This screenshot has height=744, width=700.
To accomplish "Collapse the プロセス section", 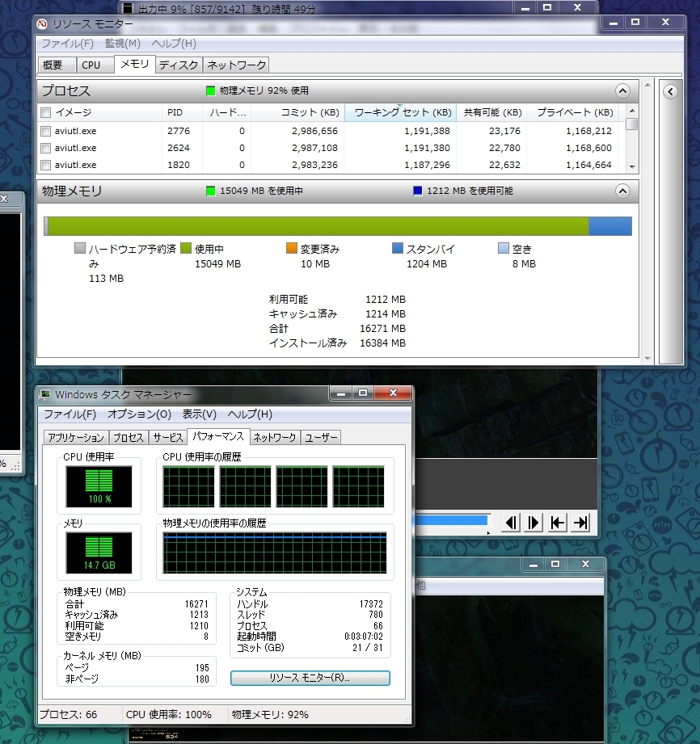I will (x=622, y=91).
